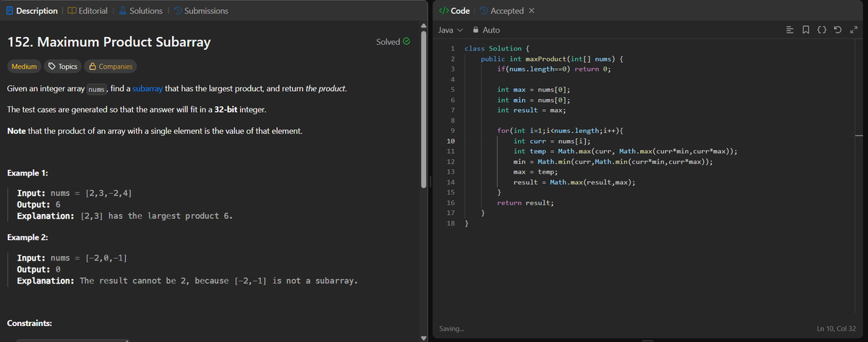Viewport: 868px width, 342px height.
Task: Click the 32-bit bold text
Action: click(226, 110)
